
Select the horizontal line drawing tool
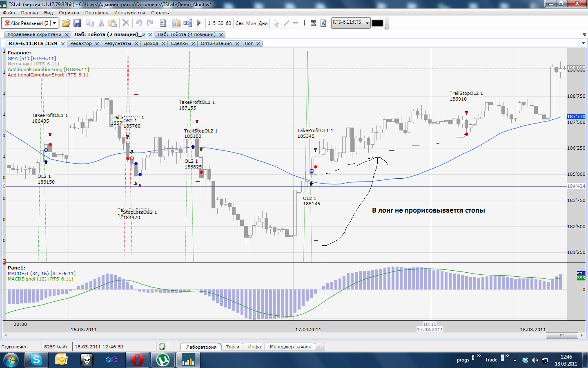295,23
